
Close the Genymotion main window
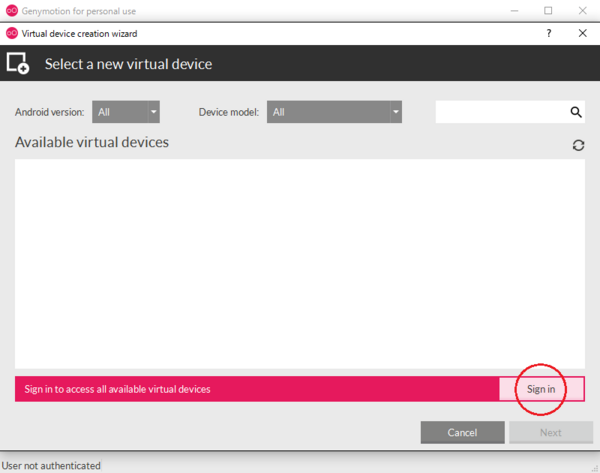pyautogui.click(x=581, y=10)
